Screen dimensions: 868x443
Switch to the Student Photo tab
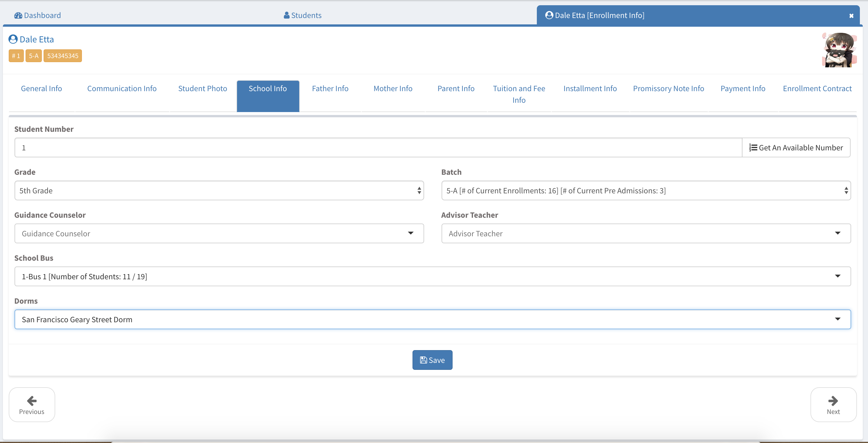coord(202,96)
